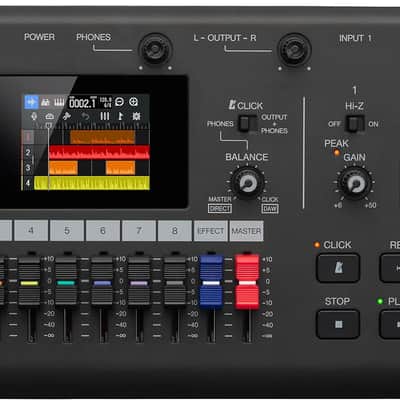Viewport: 400px width, 400px height.
Task: Select the red waveform region on track 2
Action: (99, 152)
